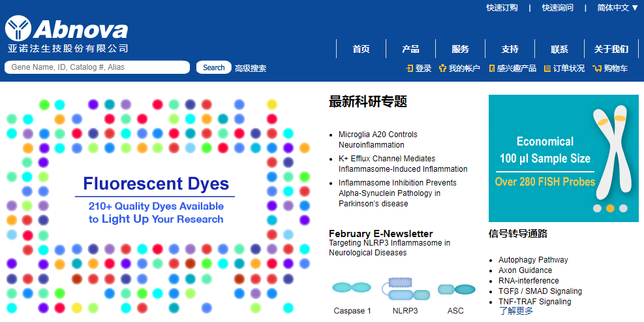Click the order status icon beside 订单状况
Screen dimensions: 644x322
coord(547,68)
